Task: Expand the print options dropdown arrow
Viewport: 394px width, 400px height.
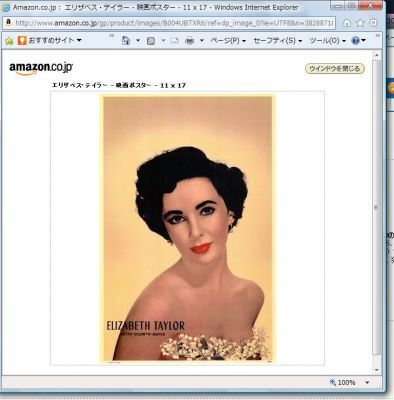Action: click(x=202, y=41)
